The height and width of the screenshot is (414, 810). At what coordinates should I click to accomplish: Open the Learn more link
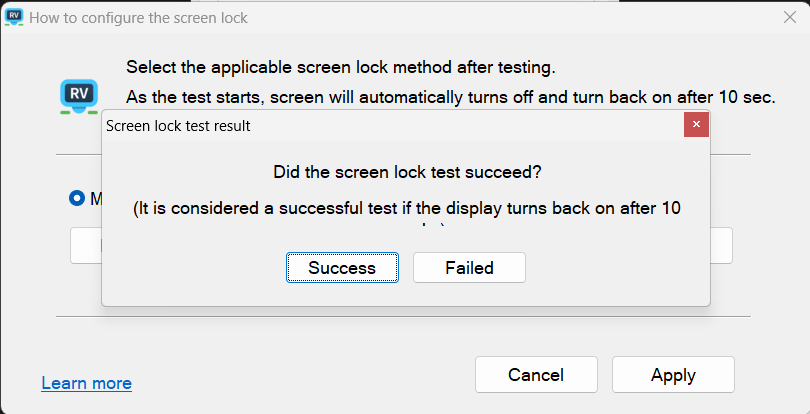[x=87, y=383]
